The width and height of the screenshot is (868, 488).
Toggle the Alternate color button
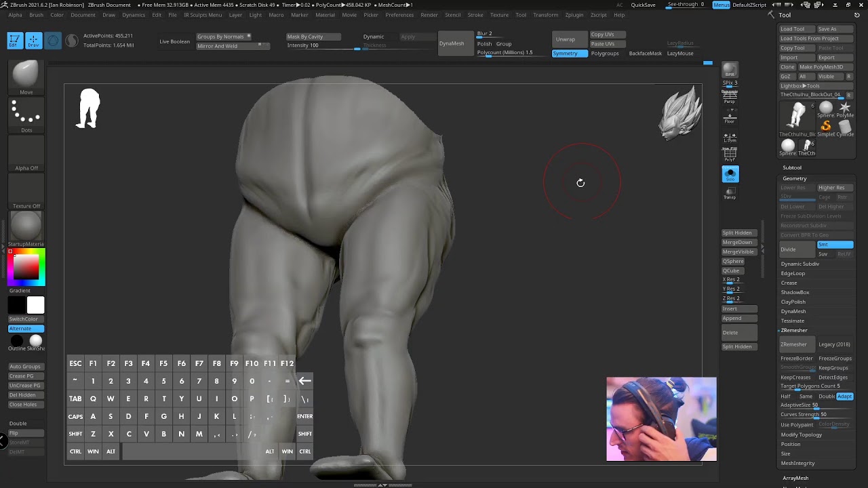click(x=26, y=329)
